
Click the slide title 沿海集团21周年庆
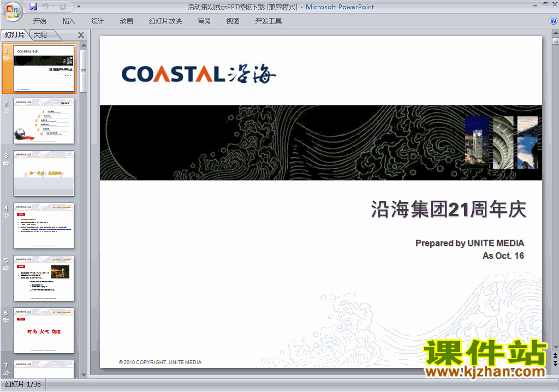click(x=449, y=209)
